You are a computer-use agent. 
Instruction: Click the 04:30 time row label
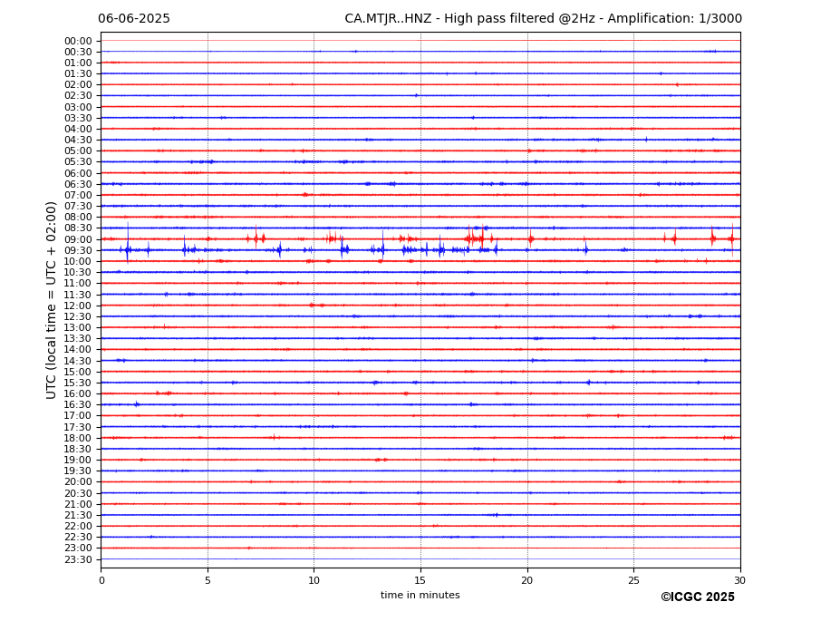coord(78,140)
